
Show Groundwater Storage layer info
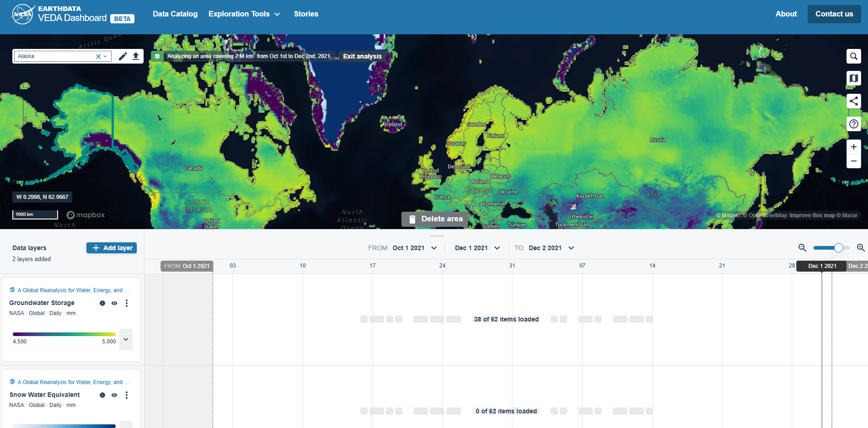102,303
